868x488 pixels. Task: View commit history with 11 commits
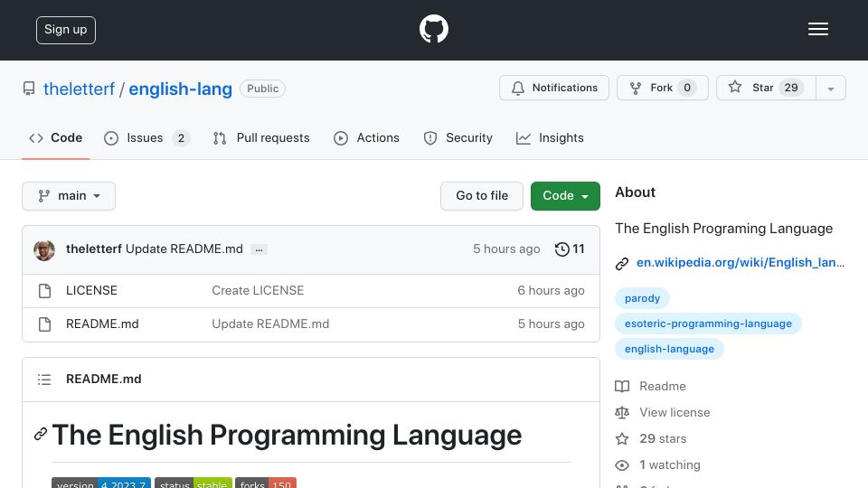570,249
